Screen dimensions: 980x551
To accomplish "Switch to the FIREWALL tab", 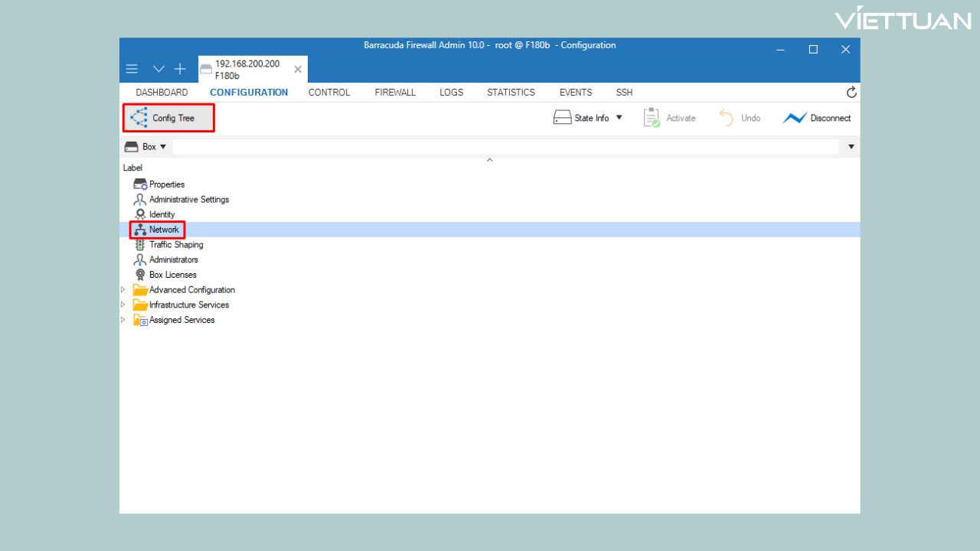I will tap(394, 92).
